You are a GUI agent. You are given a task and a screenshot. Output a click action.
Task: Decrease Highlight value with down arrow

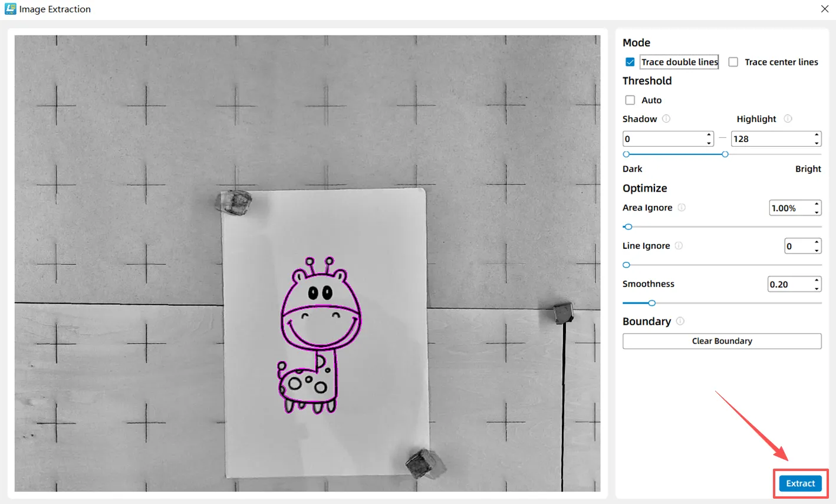(x=817, y=143)
